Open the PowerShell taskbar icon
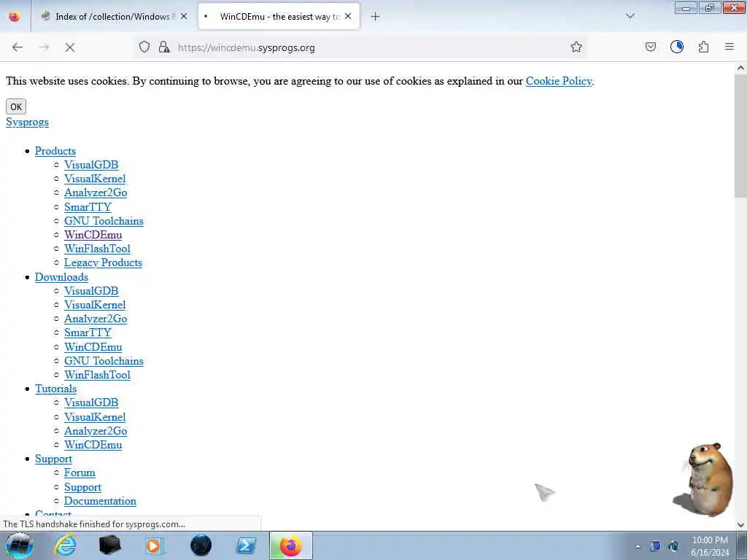The height and width of the screenshot is (560, 747). 246,545
